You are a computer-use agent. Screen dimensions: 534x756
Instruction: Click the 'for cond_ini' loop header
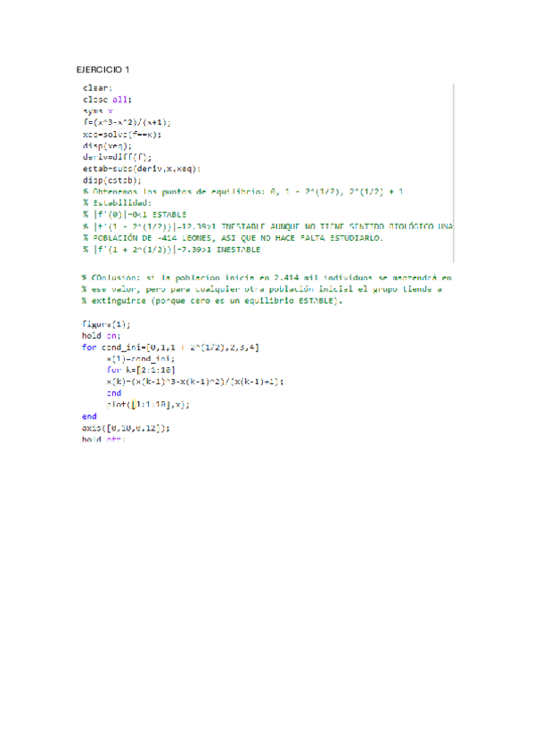pyautogui.click(x=170, y=347)
